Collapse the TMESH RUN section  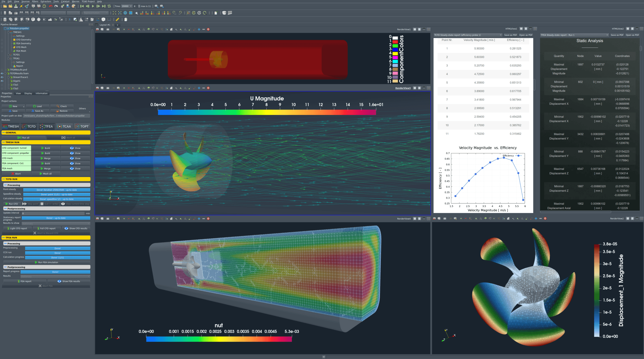[x=4, y=142]
